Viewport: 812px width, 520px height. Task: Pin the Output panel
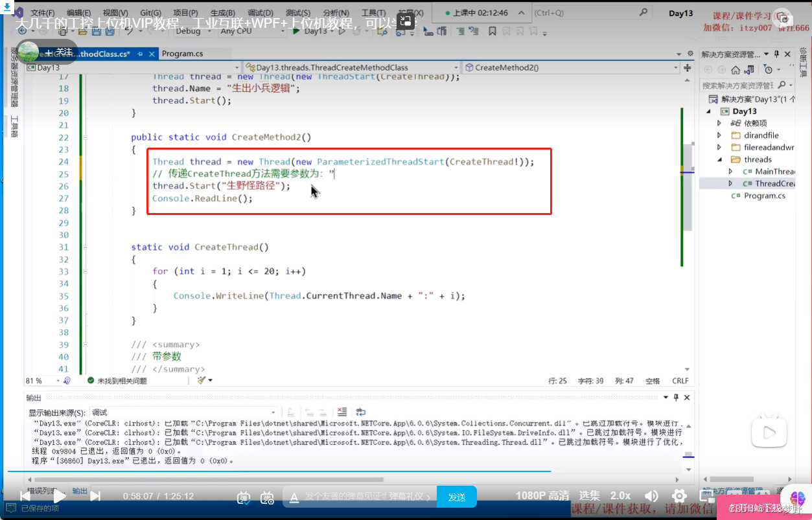(676, 398)
